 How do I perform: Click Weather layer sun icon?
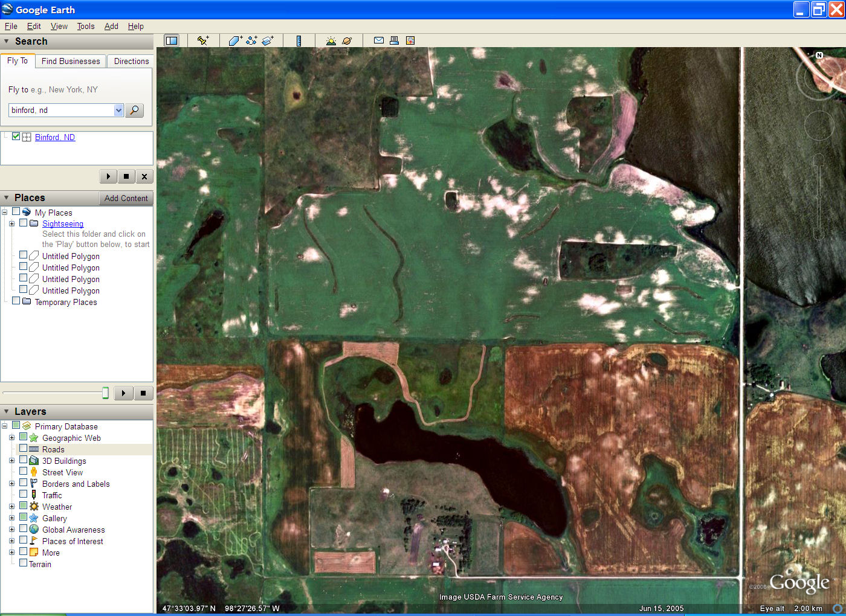[34, 507]
